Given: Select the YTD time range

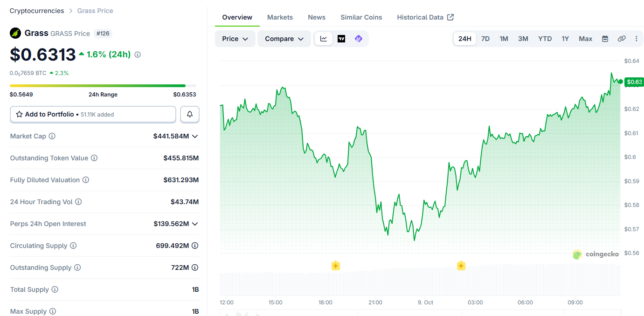Looking at the screenshot, I should point(545,39).
